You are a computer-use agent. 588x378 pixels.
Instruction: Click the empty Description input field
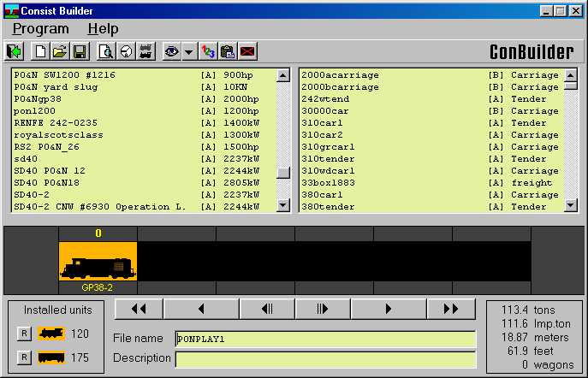click(325, 360)
